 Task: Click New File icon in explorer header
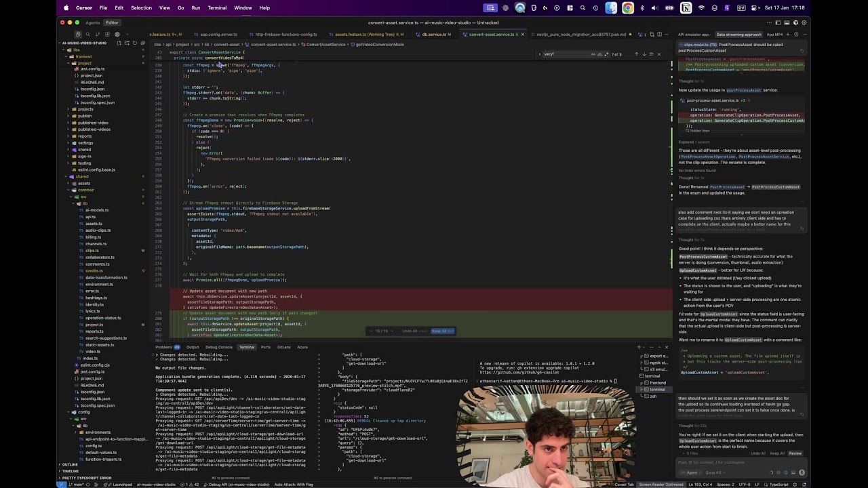point(119,43)
